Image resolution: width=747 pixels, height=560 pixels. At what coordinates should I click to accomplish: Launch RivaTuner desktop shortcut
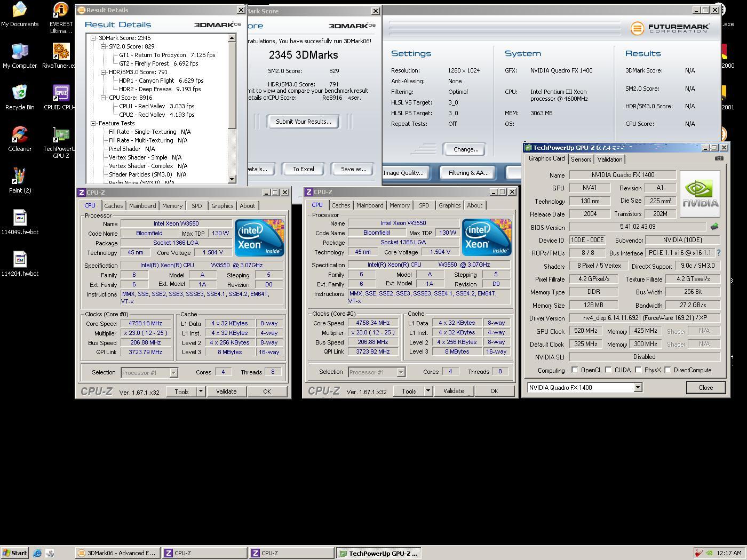[61, 56]
